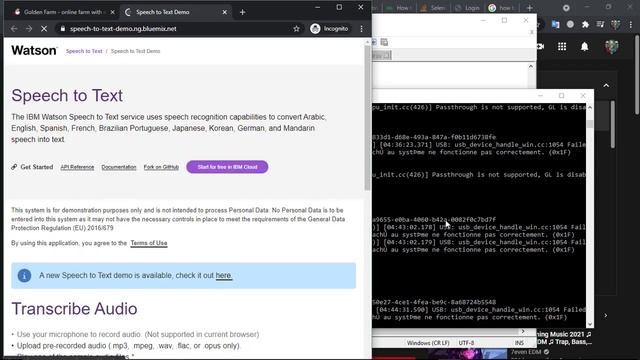Maximize the console window
The height and width of the screenshot is (360, 640).
[x=562, y=96]
